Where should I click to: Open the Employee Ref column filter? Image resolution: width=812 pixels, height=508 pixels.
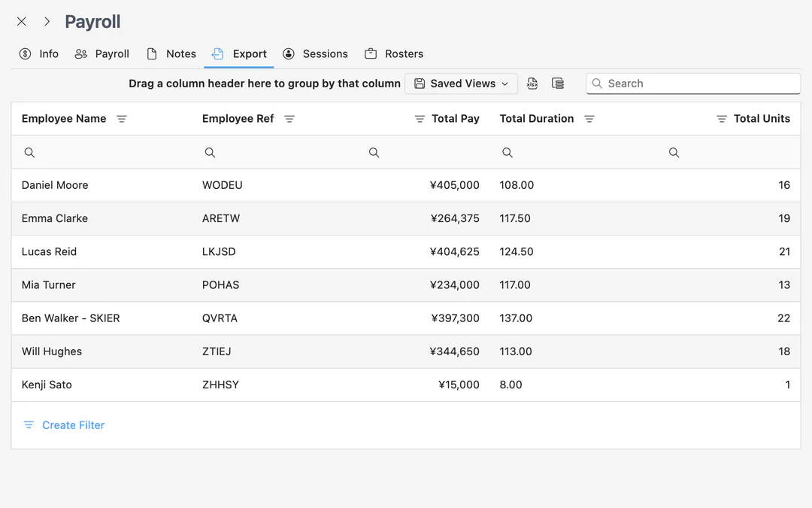289,119
